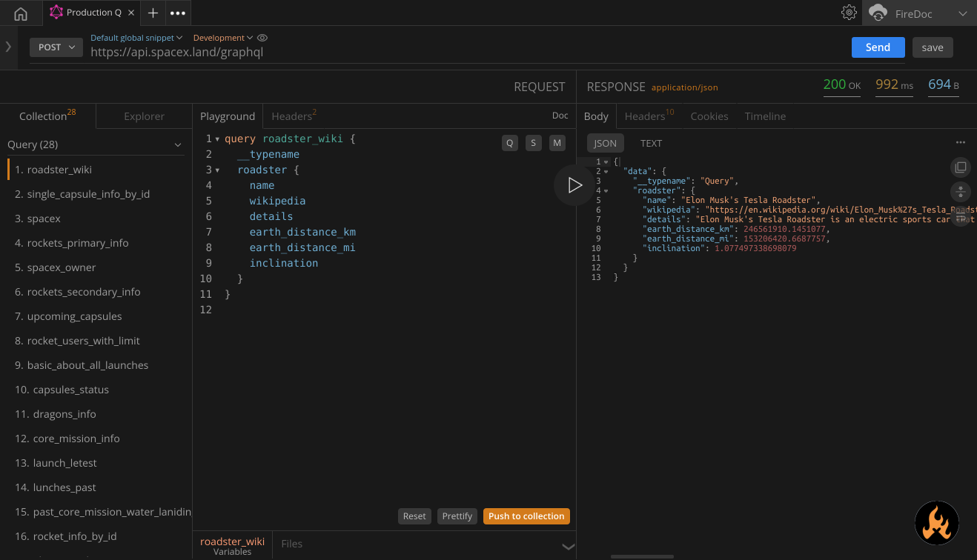The image size is (977, 560).
Task: Expand the FireDoc account dropdown
Action: (963, 13)
